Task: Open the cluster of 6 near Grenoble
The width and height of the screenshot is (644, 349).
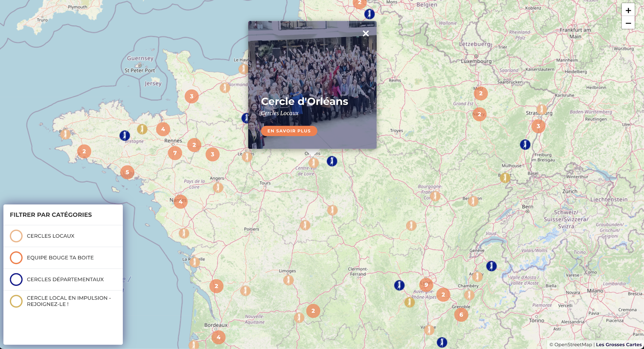Action: (461, 315)
